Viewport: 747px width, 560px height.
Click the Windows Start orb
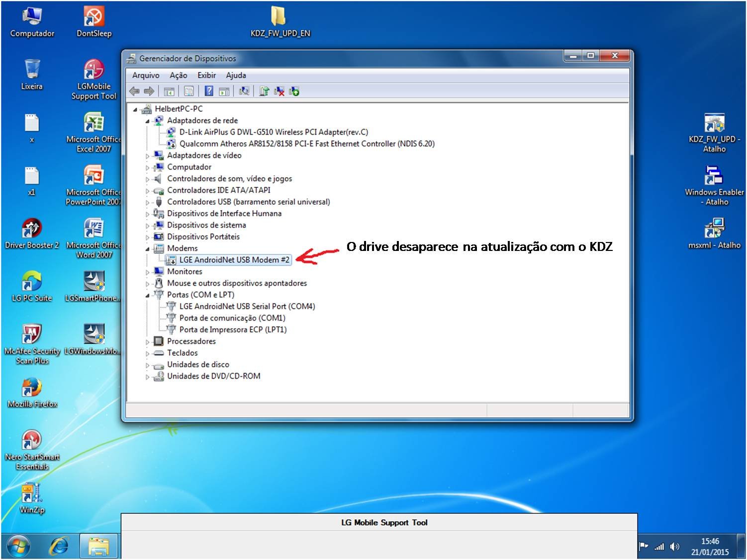click(x=18, y=547)
